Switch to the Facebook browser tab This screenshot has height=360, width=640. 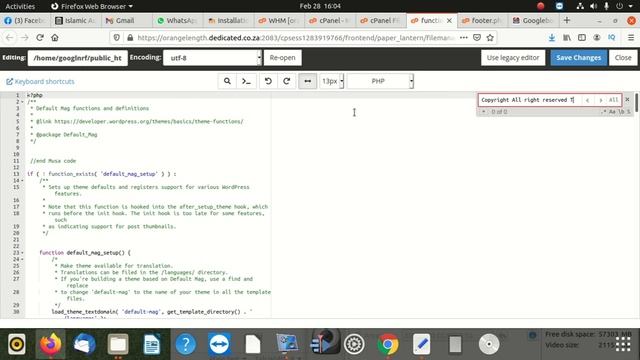pyautogui.click(x=25, y=20)
